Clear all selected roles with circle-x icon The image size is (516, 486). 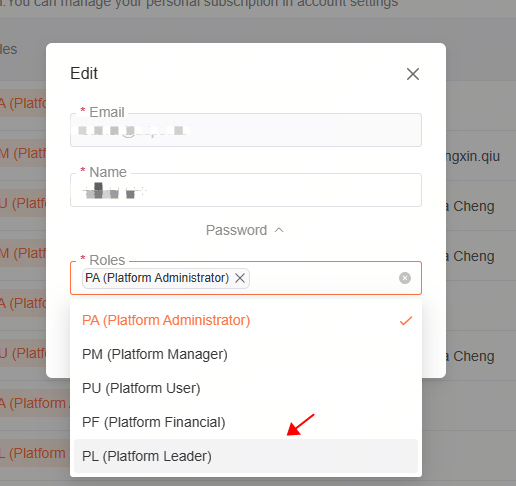point(405,278)
